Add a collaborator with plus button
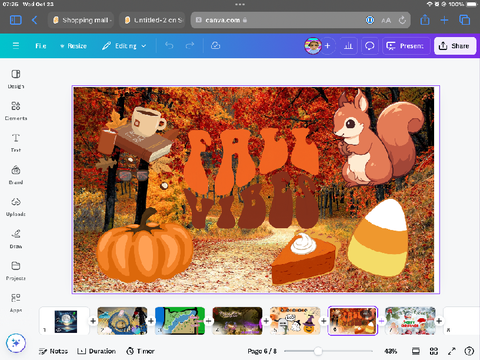 coord(328,46)
